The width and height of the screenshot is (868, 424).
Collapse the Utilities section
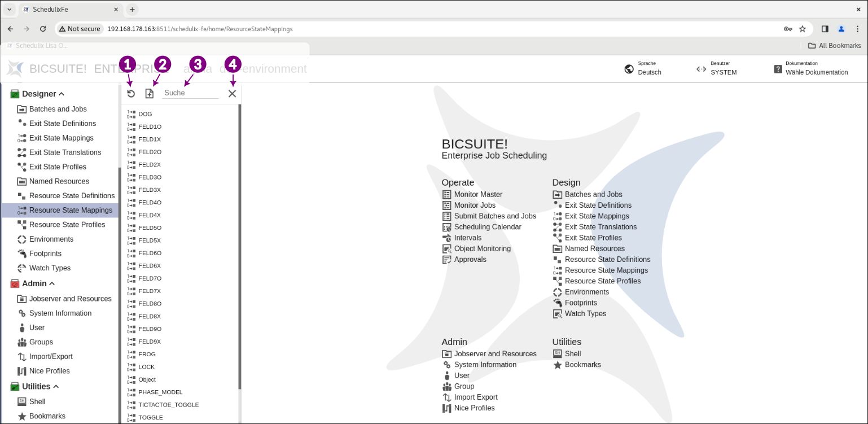pyautogui.click(x=56, y=387)
